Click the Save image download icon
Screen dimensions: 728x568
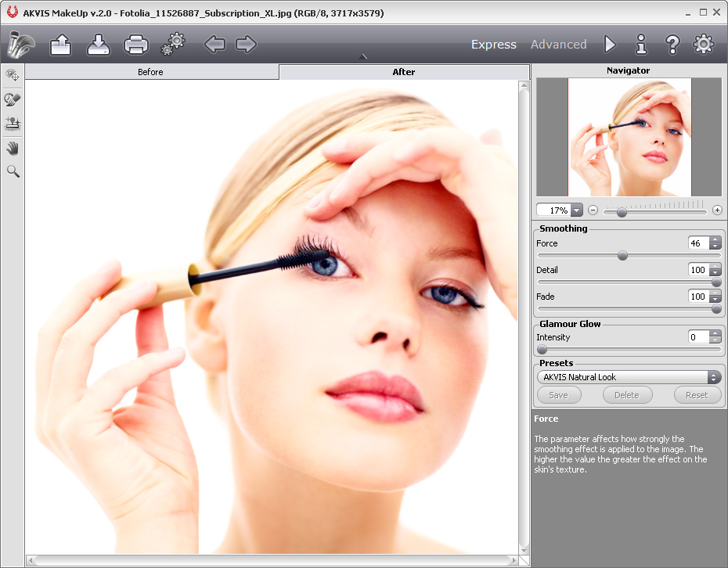(98, 45)
